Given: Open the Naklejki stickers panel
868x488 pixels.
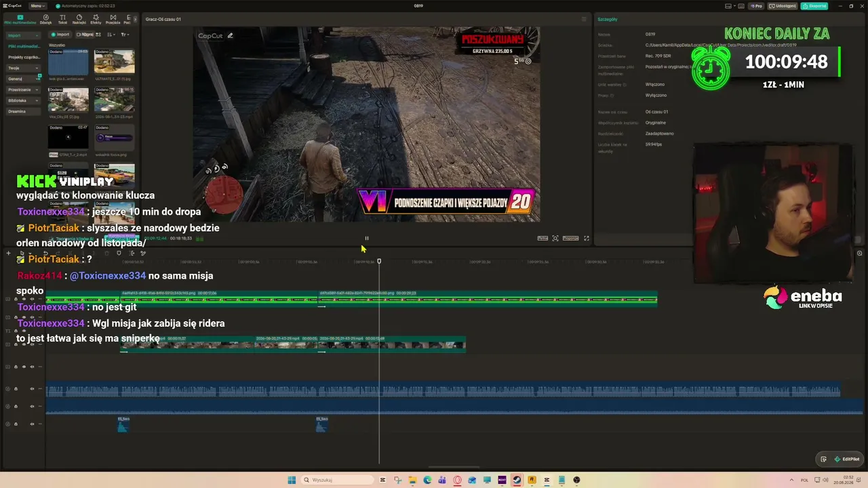Looking at the screenshot, I should click(79, 19).
